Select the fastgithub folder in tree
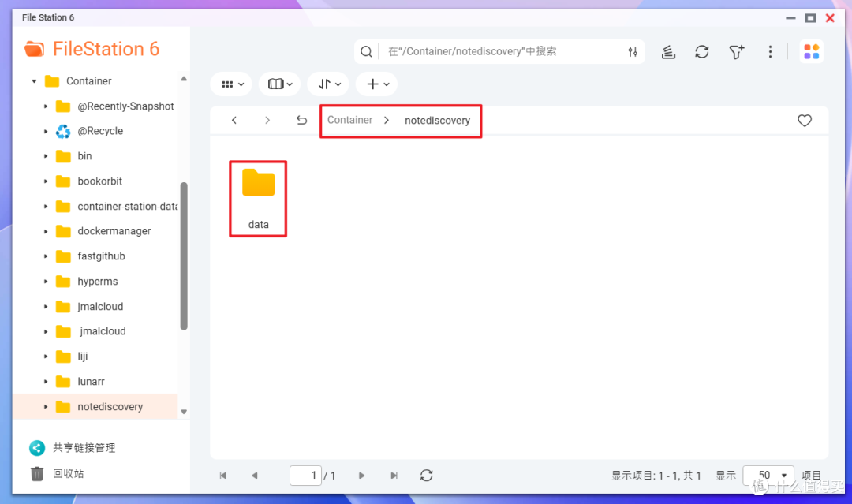 tap(101, 256)
